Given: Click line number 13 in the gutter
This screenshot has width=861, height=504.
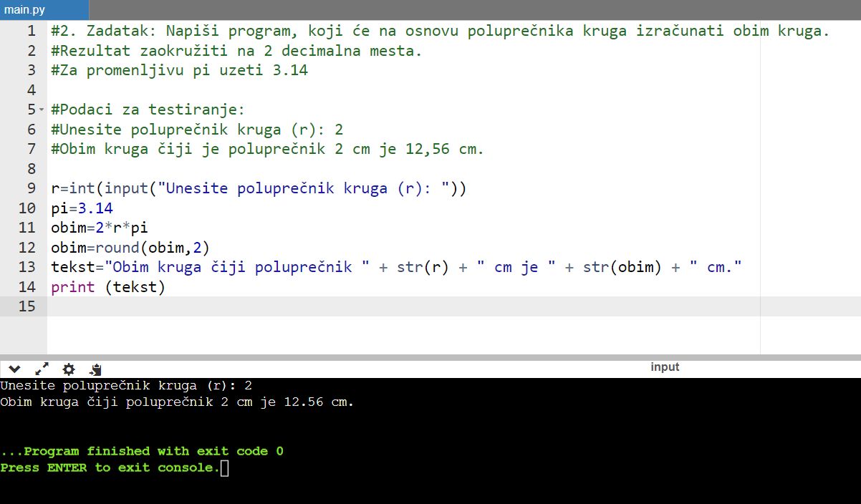Looking at the screenshot, I should (x=27, y=267).
